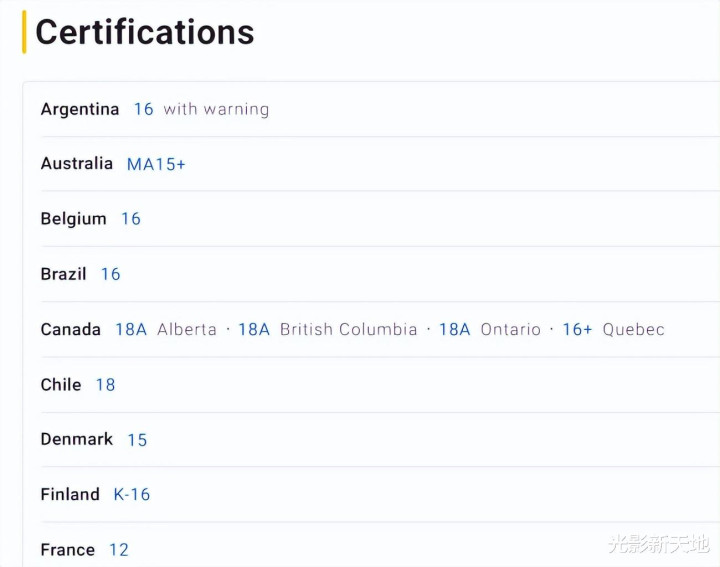Image resolution: width=720 pixels, height=567 pixels.
Task: Open Argentina's 16 rating link
Action: (143, 109)
